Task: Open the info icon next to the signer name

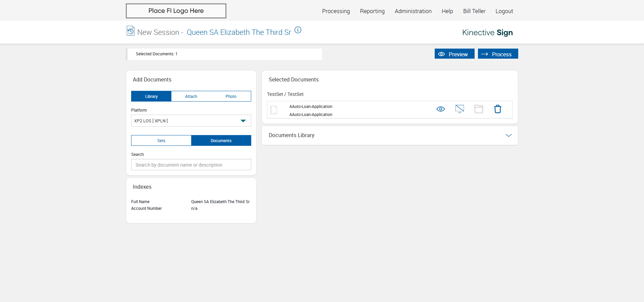Action: (x=298, y=30)
